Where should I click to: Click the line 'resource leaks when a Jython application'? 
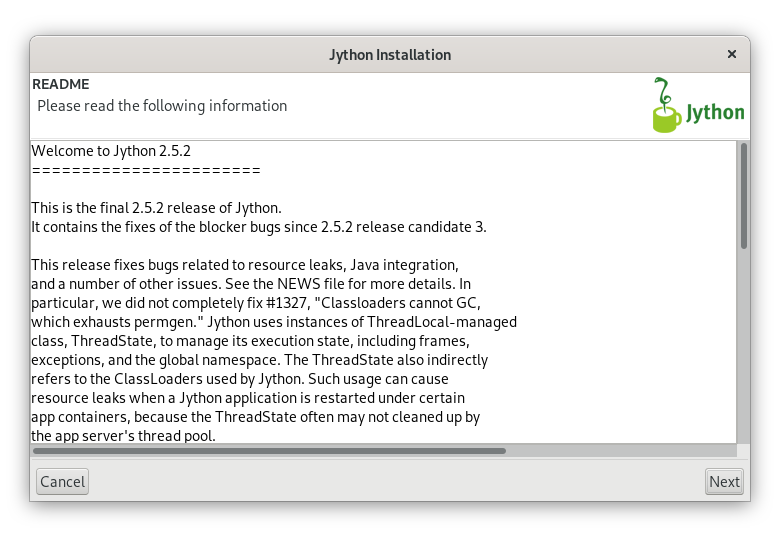[x=248, y=397]
